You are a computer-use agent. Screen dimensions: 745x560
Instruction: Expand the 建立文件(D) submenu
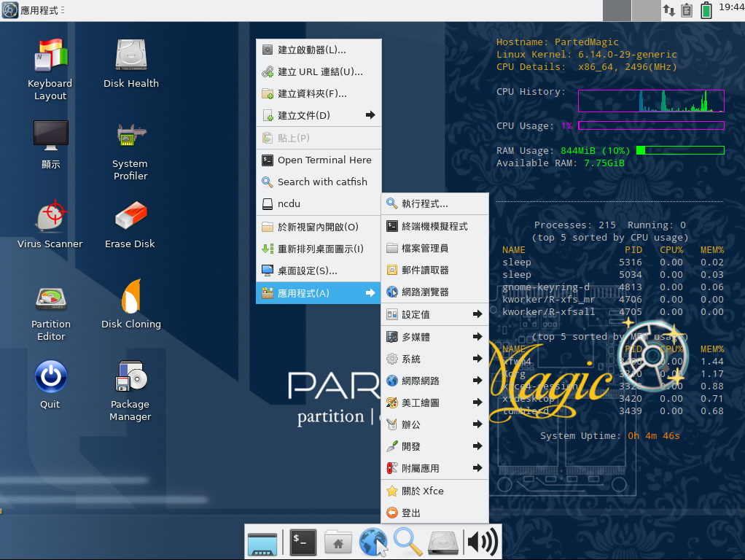coord(319,115)
